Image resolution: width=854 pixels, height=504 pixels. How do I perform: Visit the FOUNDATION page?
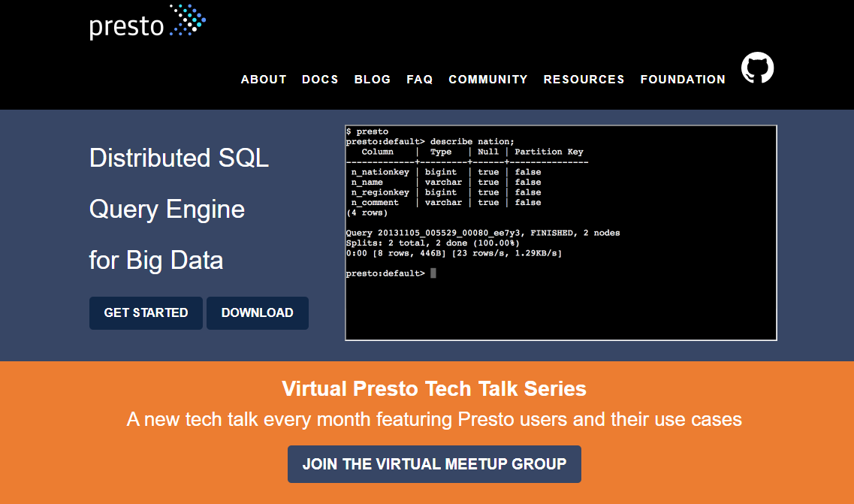point(683,80)
